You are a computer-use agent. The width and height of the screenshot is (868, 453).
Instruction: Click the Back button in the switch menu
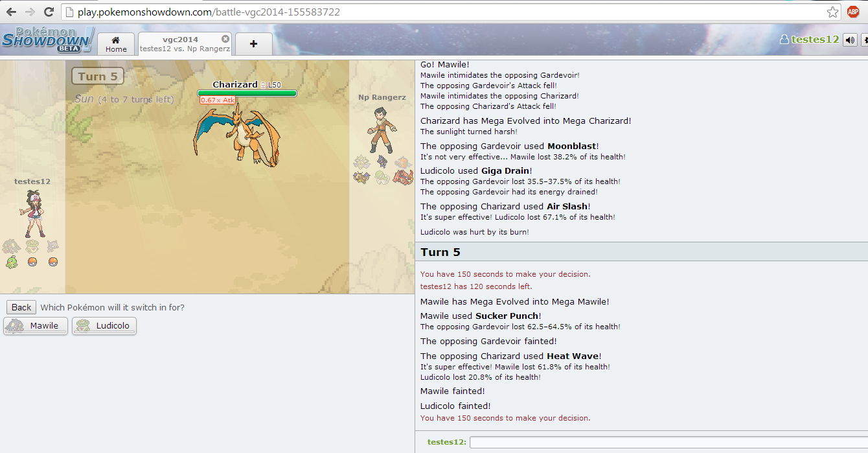coord(21,307)
